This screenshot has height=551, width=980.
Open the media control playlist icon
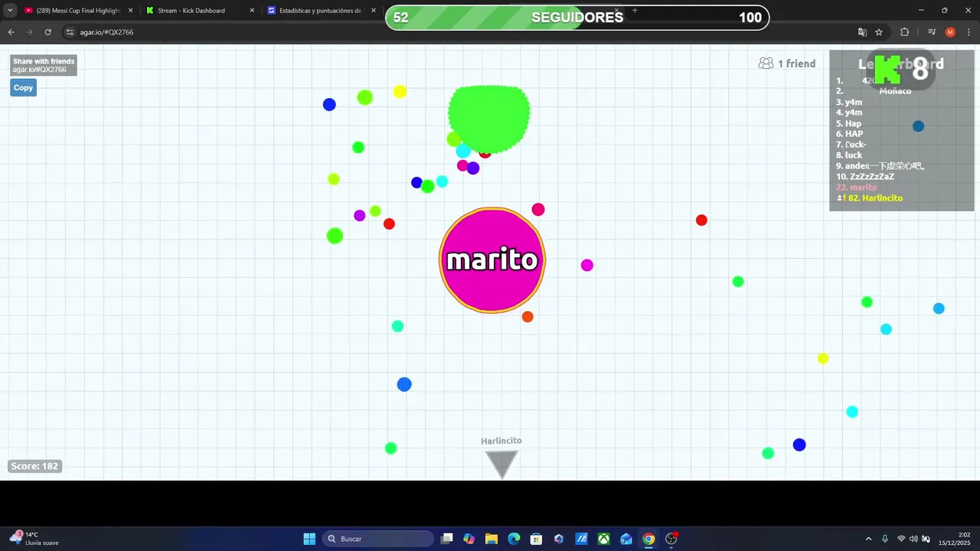[x=932, y=32]
